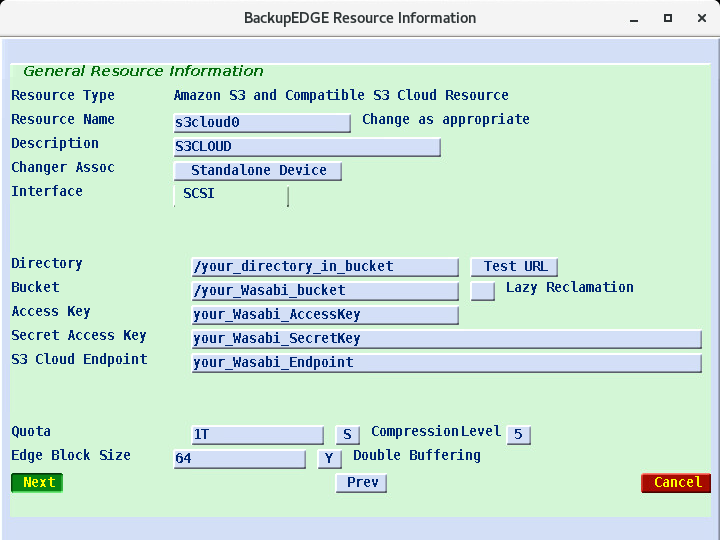Edit the Resource Name field s3cloud0
The width and height of the screenshot is (720, 540).
[262, 123]
